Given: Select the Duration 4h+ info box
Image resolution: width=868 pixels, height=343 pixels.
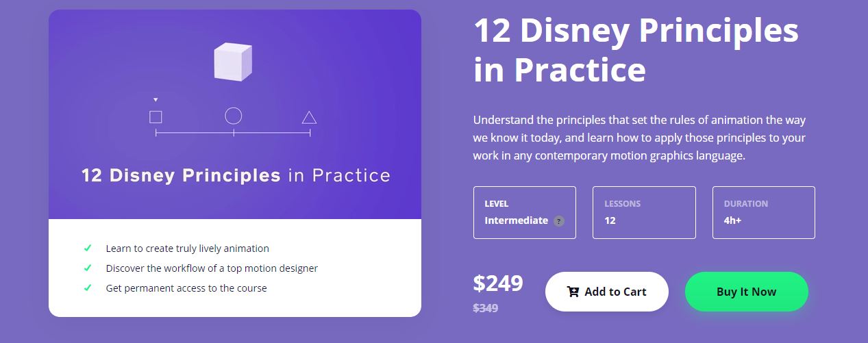Looking at the screenshot, I should tap(763, 212).
